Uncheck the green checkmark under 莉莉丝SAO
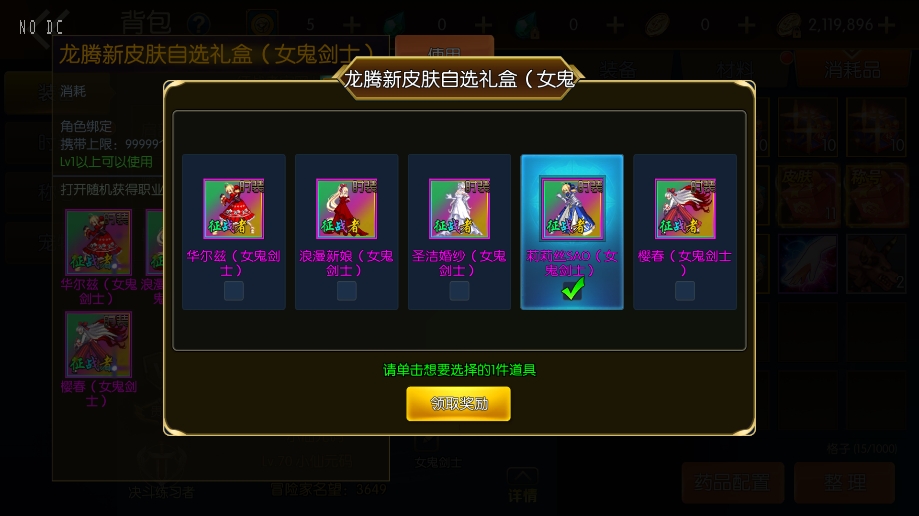This screenshot has height=516, width=919. (573, 289)
